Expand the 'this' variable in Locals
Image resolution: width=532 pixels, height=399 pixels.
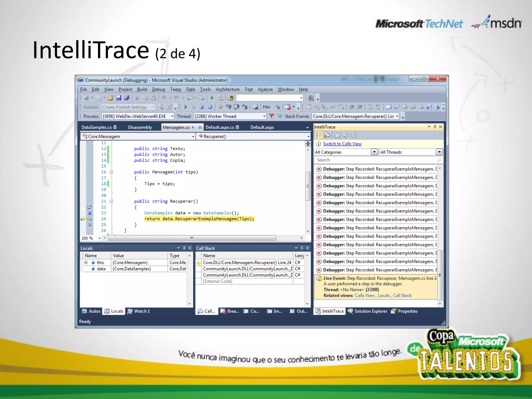[86, 263]
